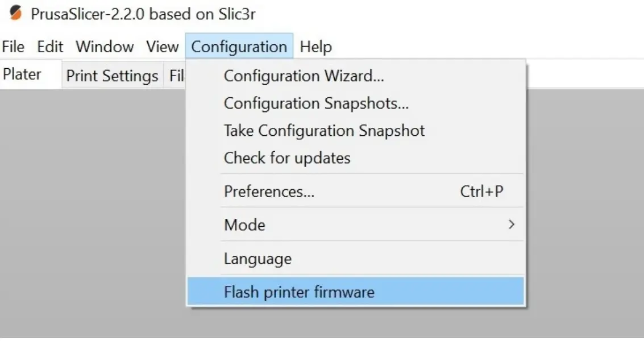This screenshot has height=341, width=644.
Task: Expand the Mode submenu arrow
Action: 511,225
